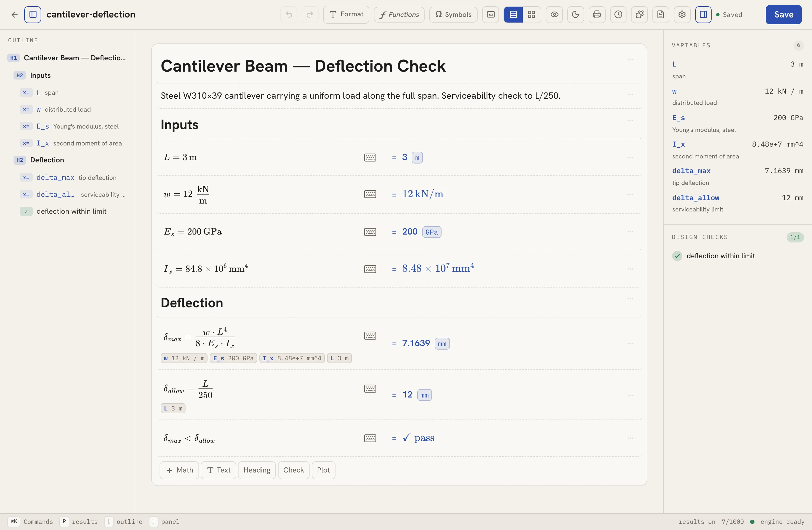This screenshot has height=530, width=812.
Task: Select Inputs heading in outline
Action: pos(67,75)
